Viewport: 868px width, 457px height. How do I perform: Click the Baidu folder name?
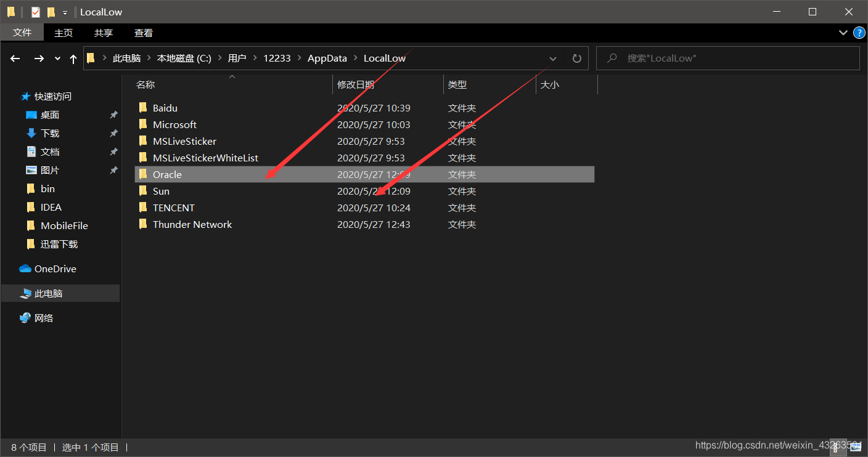[x=165, y=108]
